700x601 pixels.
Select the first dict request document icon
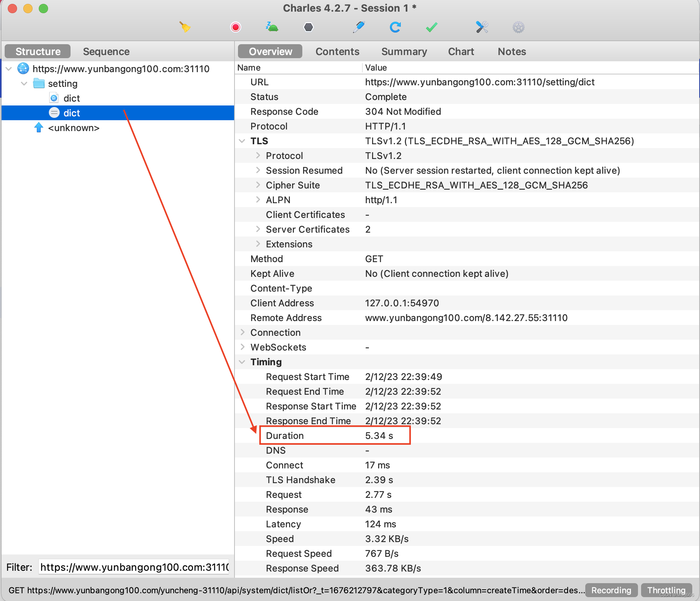click(x=54, y=98)
